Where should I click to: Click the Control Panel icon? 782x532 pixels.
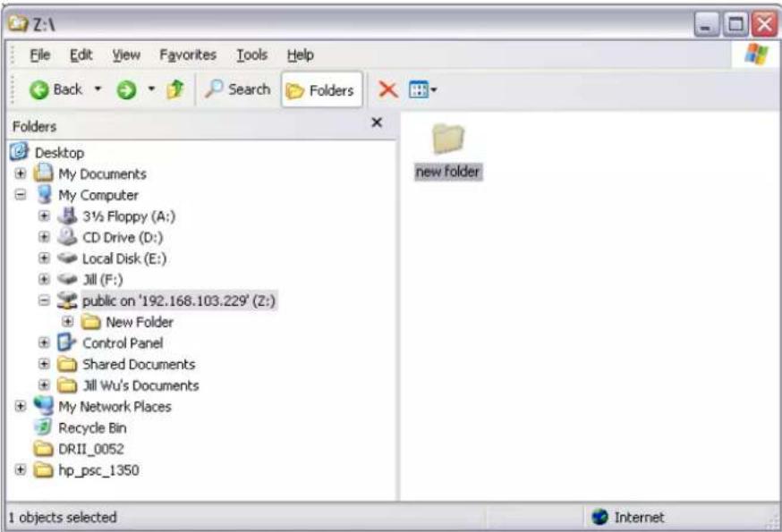[x=67, y=343]
